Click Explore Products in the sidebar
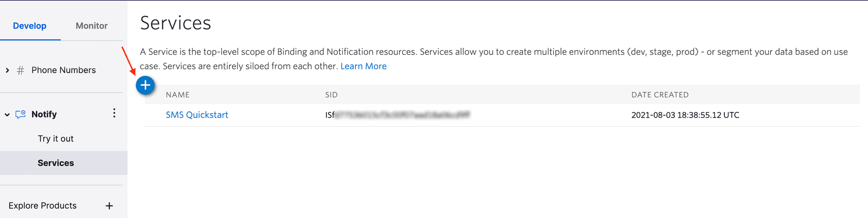This screenshot has height=218, width=868. point(43,205)
